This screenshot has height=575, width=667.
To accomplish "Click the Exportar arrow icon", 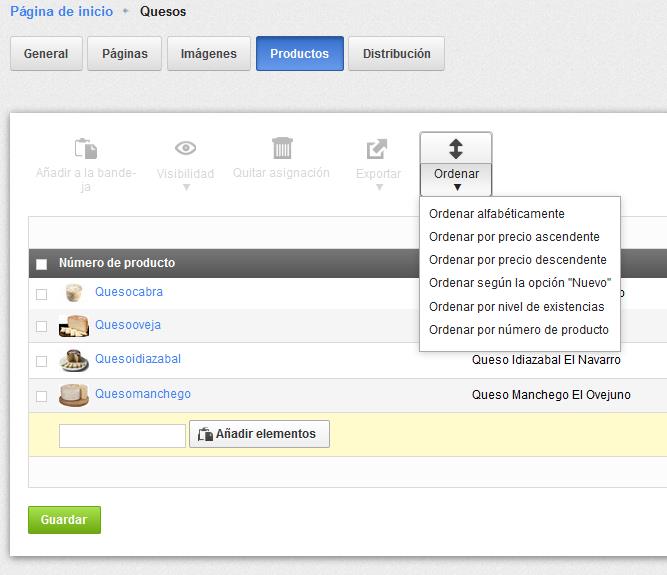I will coord(377,149).
